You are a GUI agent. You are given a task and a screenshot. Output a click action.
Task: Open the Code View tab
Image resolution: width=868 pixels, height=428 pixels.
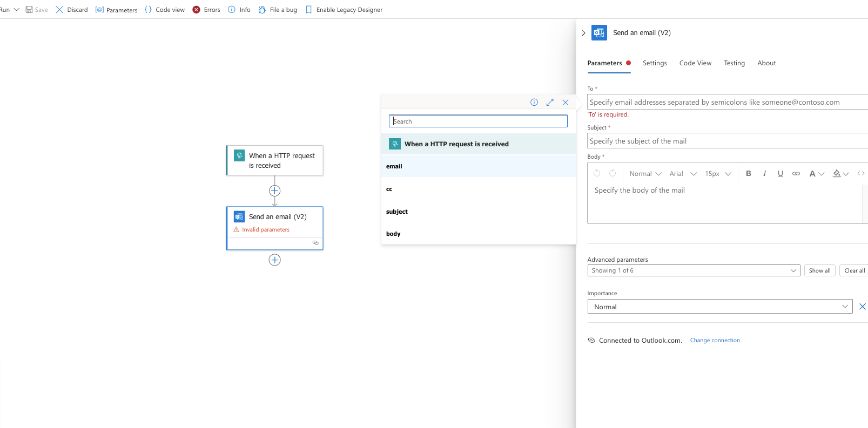tap(695, 63)
